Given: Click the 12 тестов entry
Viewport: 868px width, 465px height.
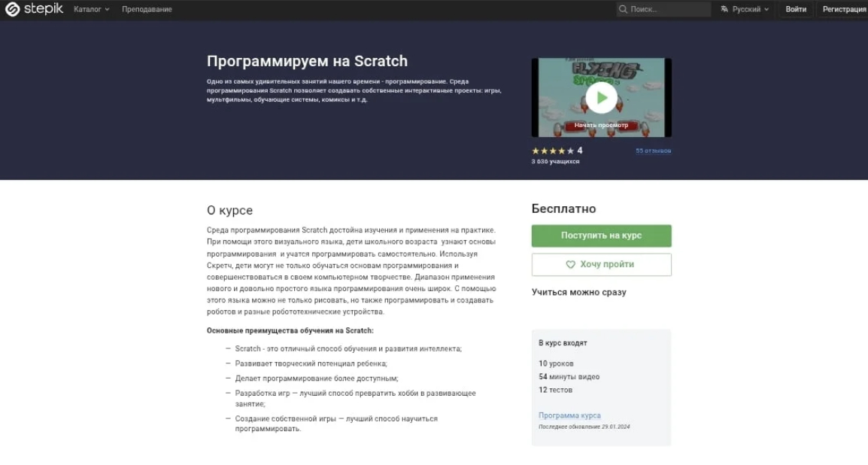Looking at the screenshot, I should point(555,391).
